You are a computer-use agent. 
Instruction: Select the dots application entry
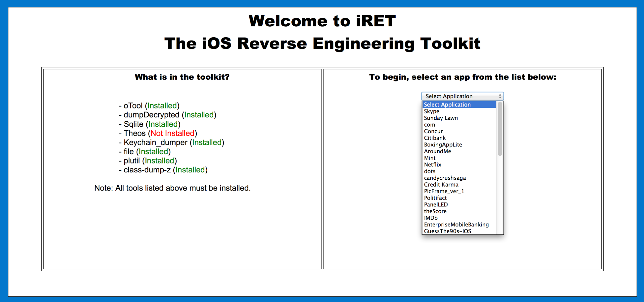[x=429, y=171]
